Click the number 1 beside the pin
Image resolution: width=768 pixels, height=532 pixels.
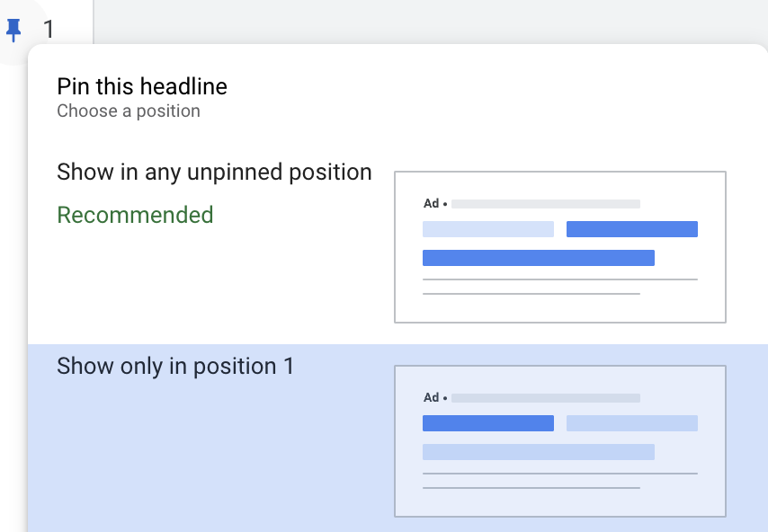[x=49, y=30]
